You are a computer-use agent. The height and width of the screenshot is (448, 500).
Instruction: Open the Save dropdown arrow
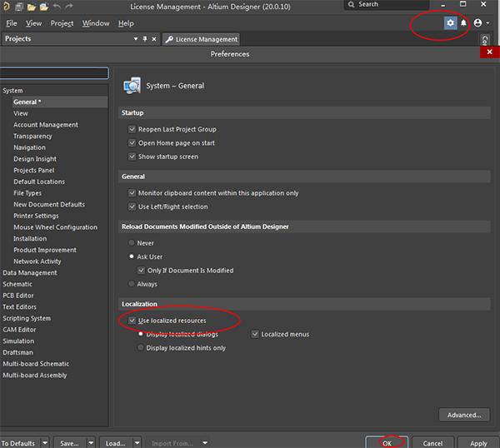[x=91, y=443]
